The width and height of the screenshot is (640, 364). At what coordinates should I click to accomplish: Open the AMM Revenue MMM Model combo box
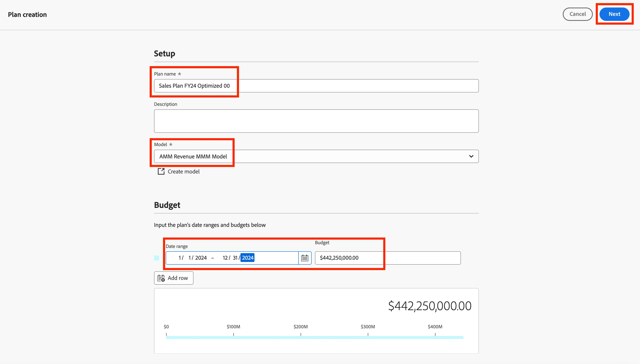coord(316,156)
